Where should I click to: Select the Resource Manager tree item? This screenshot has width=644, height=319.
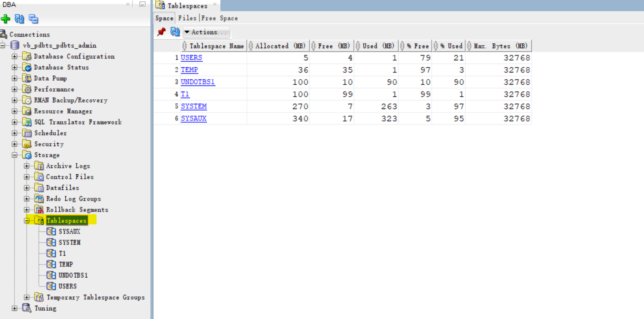click(x=63, y=111)
